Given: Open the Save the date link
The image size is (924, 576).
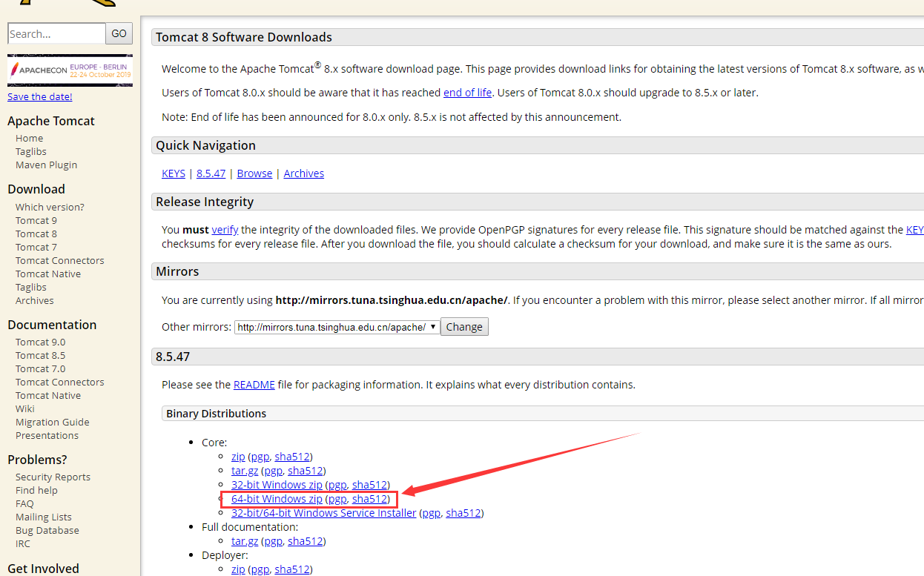Looking at the screenshot, I should click(40, 96).
